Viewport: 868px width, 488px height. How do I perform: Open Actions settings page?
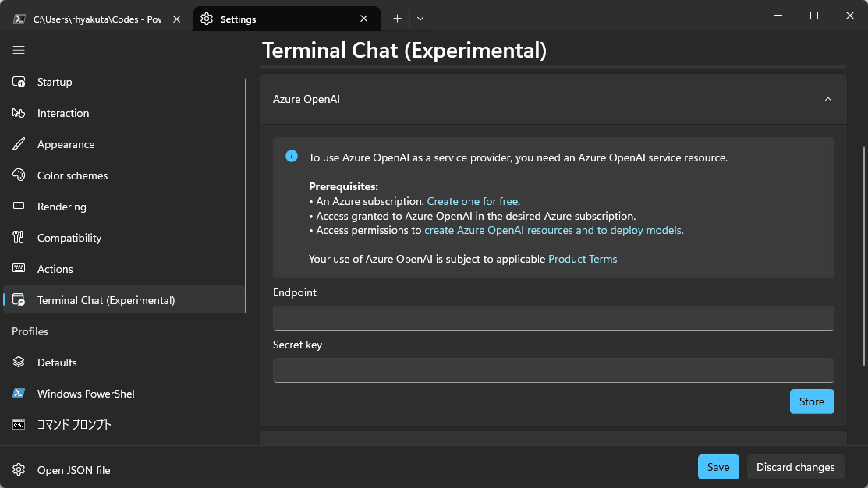click(124, 268)
